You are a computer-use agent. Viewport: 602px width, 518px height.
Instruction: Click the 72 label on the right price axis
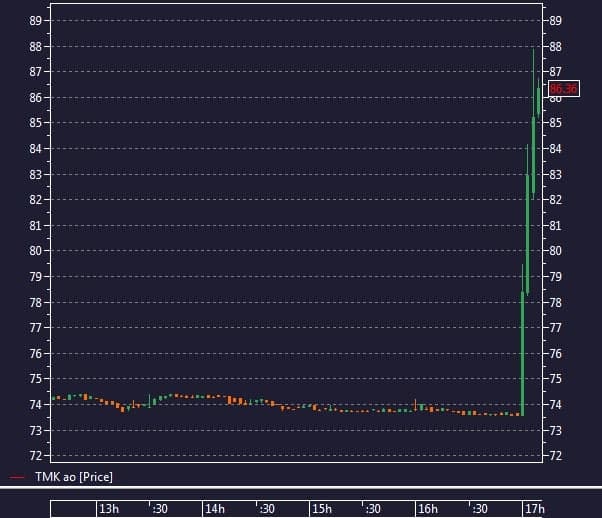[555, 456]
